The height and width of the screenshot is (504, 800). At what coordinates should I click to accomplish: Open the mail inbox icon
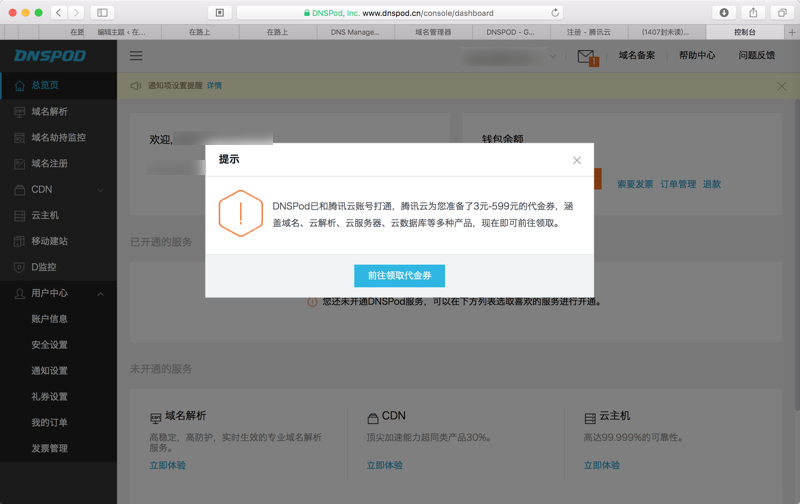pos(587,57)
